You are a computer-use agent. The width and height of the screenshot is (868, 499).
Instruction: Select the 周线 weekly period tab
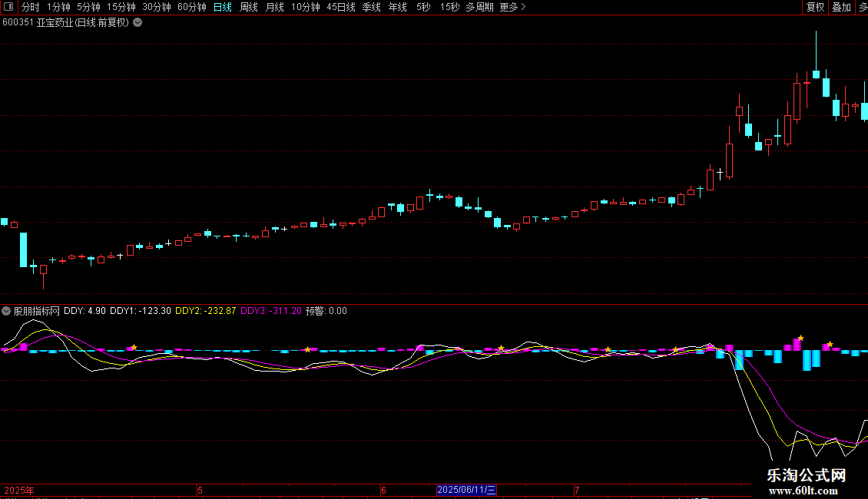coord(249,7)
